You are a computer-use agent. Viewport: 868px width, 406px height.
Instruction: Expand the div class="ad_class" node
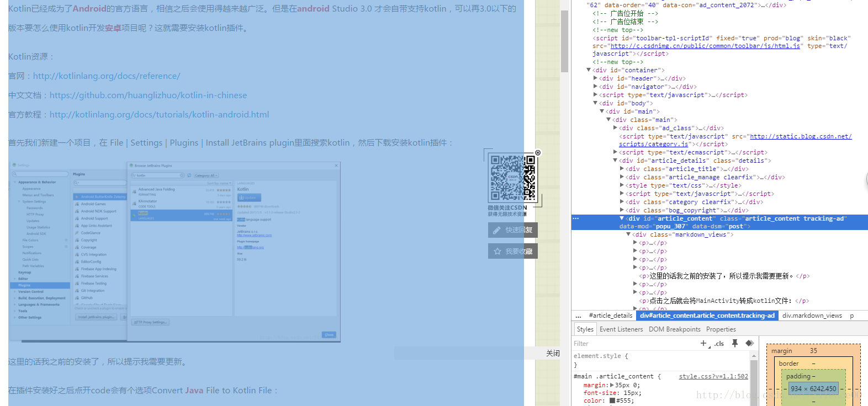[x=615, y=128]
